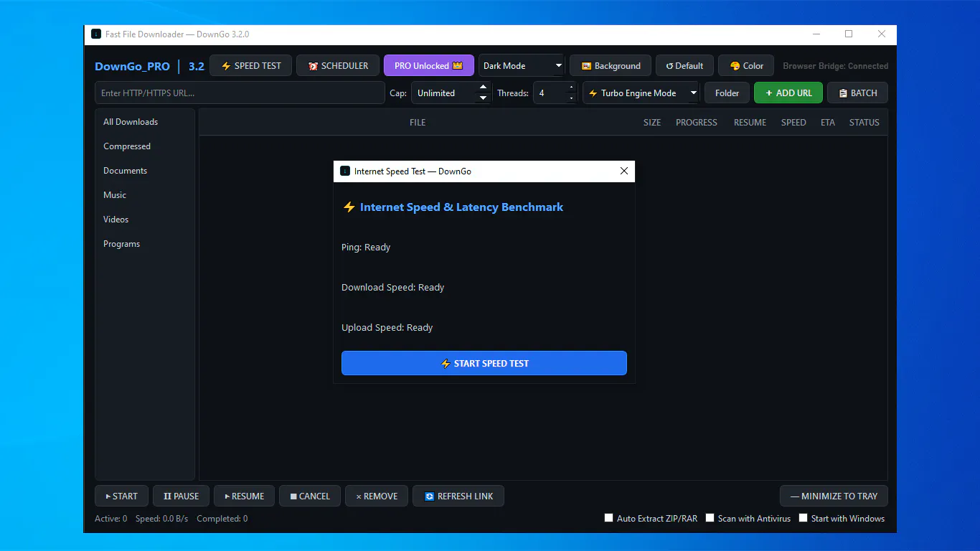Click the Browser Bridge: Connected status
Viewport: 980px width, 551px height.
[835, 66]
